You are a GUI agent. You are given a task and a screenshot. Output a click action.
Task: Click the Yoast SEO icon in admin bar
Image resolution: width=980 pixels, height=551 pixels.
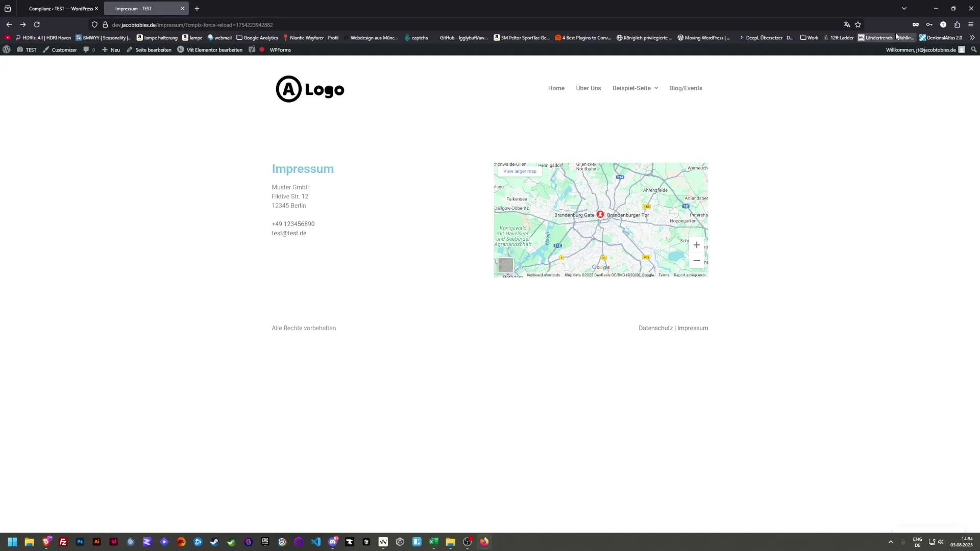coord(252,49)
